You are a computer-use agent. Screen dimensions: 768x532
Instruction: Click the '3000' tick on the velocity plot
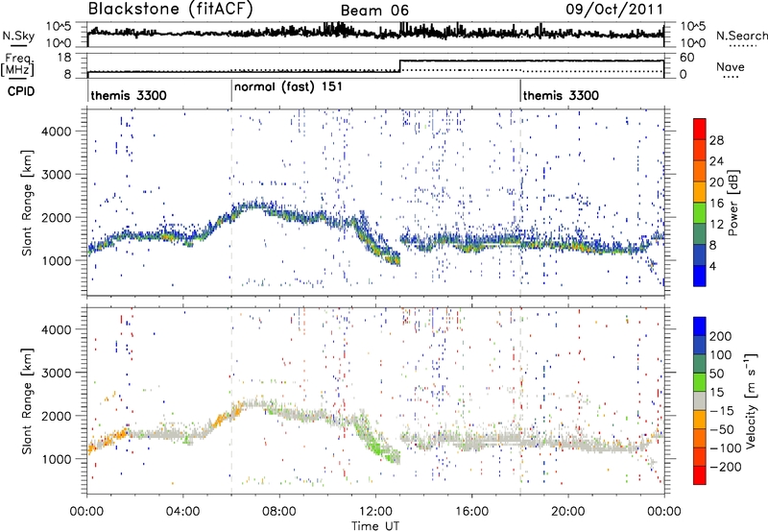[56, 373]
